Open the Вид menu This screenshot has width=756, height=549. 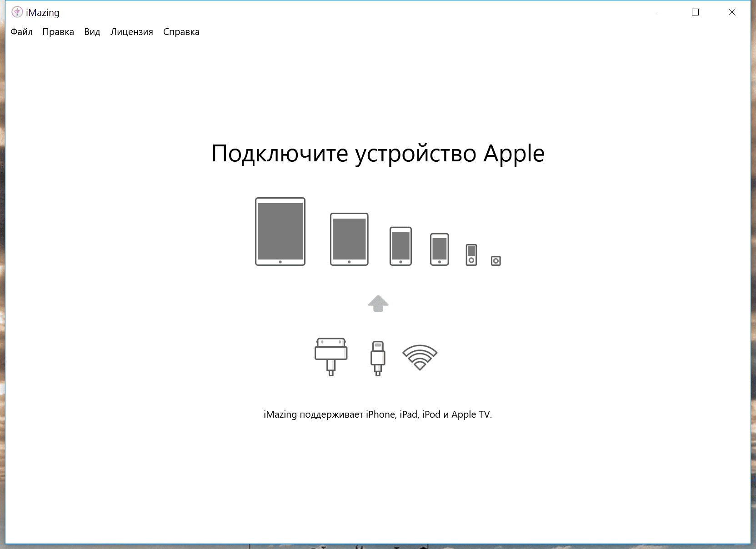(92, 32)
